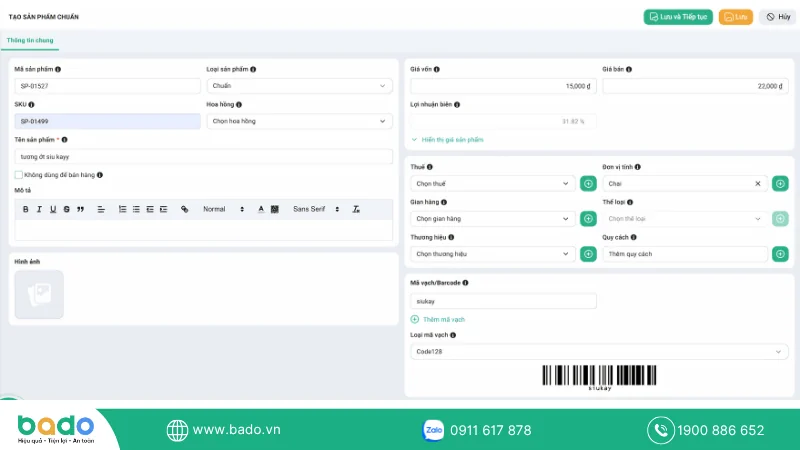Insert ordered numbered list
Image resolution: width=800 pixels, height=450 pixels.
click(122, 209)
